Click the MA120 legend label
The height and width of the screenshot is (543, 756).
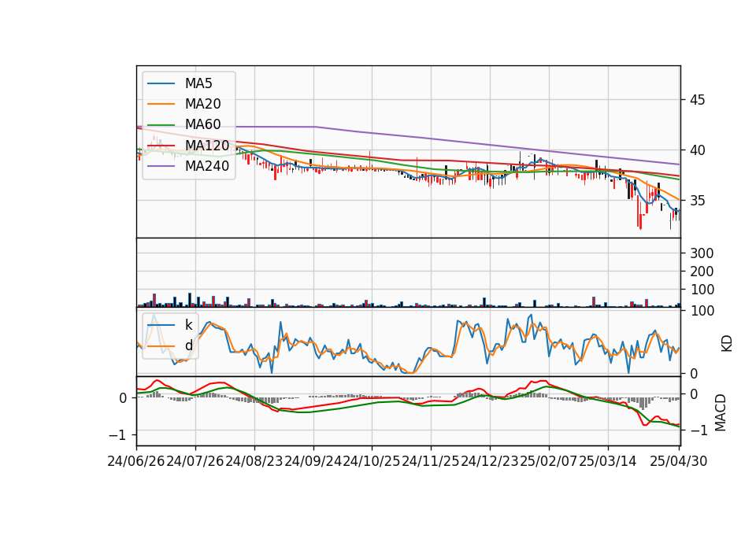[207, 146]
